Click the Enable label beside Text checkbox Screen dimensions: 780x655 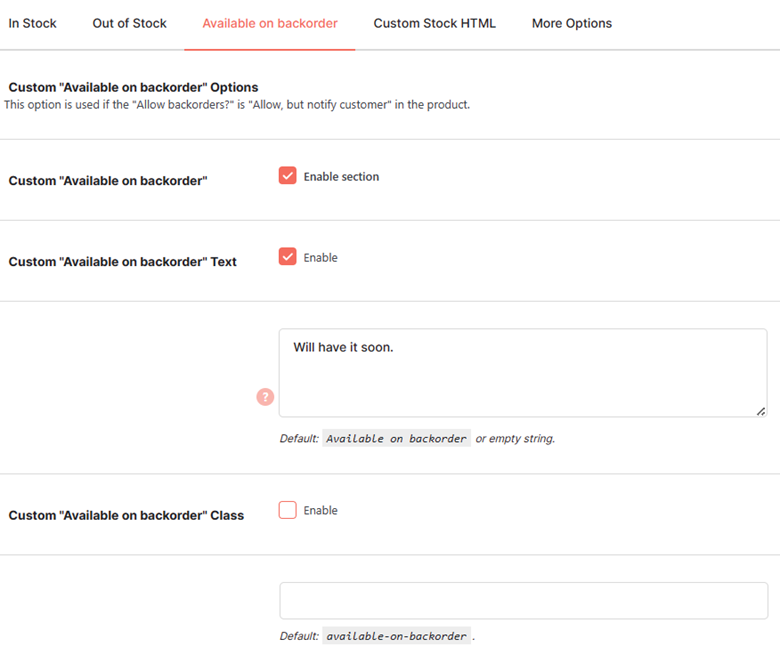pos(320,258)
